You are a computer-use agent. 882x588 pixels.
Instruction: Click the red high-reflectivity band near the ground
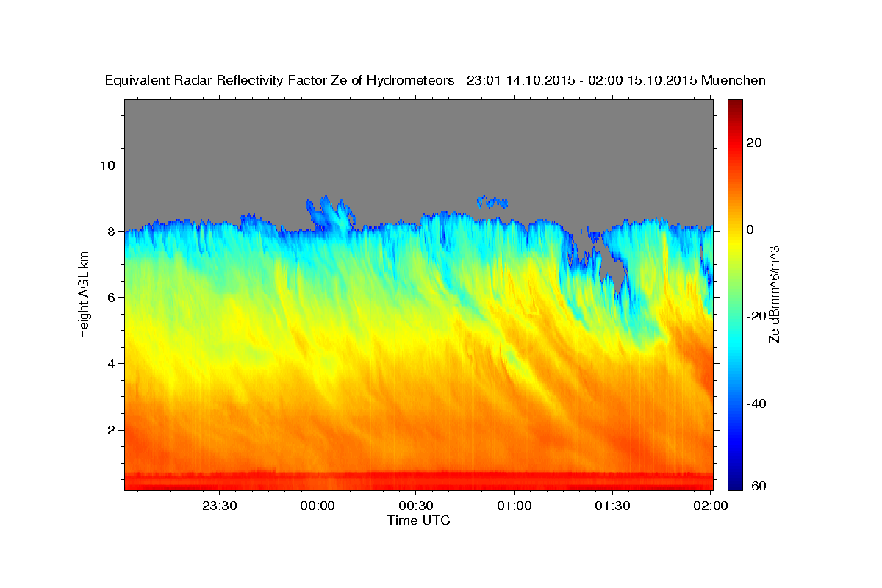[419, 480]
